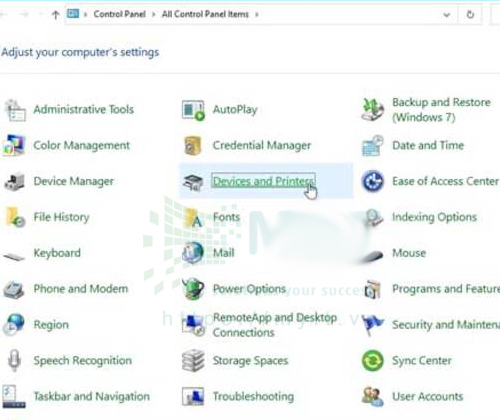
Task: Open the User Accounts link
Action: (428, 397)
